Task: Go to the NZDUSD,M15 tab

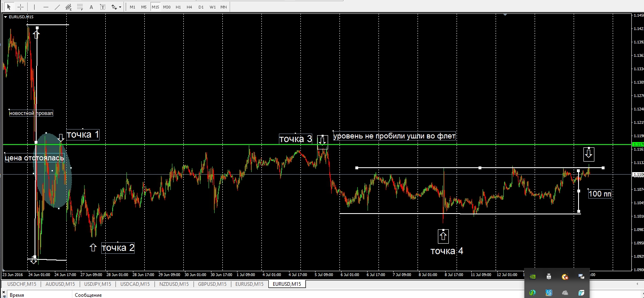Action: click(x=174, y=284)
